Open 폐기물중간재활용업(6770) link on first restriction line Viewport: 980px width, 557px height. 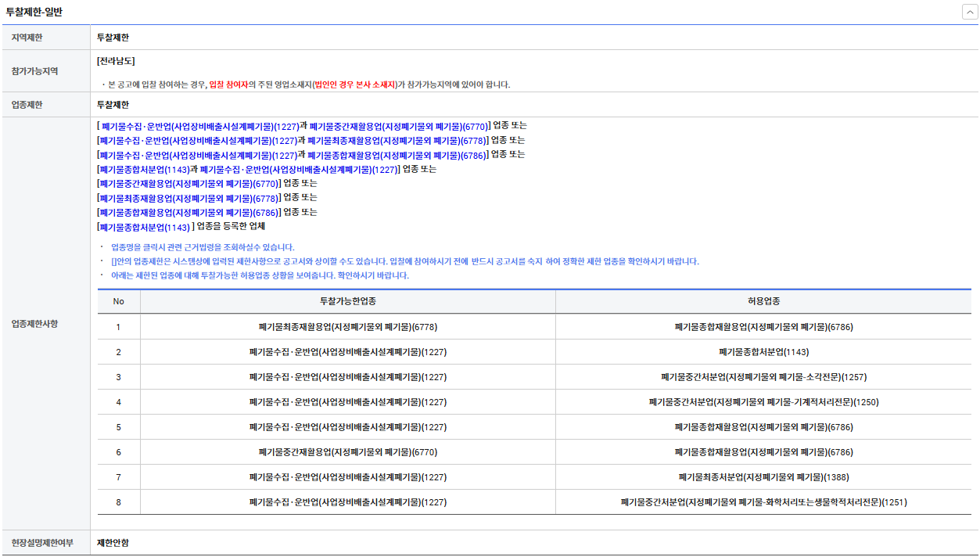399,126
